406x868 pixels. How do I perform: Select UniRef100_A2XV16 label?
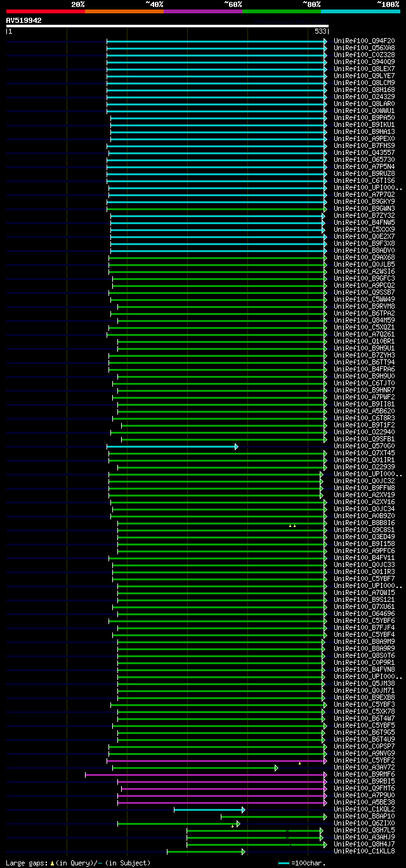[x=364, y=502]
